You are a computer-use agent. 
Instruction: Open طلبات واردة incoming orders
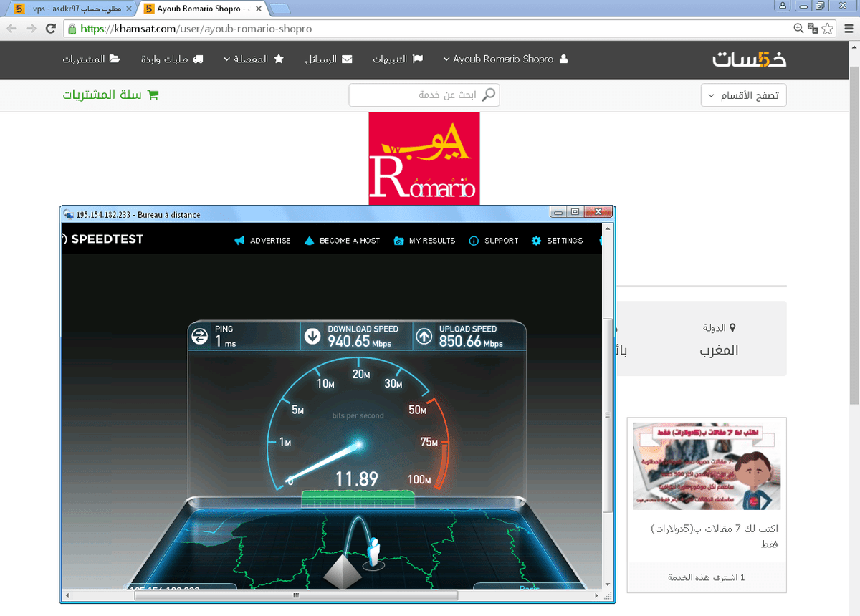pyautogui.click(x=172, y=59)
